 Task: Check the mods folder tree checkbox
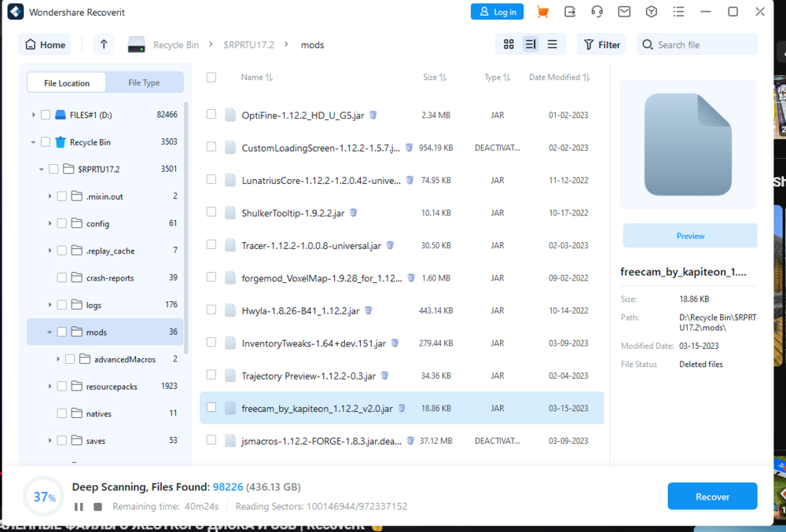[x=62, y=332]
